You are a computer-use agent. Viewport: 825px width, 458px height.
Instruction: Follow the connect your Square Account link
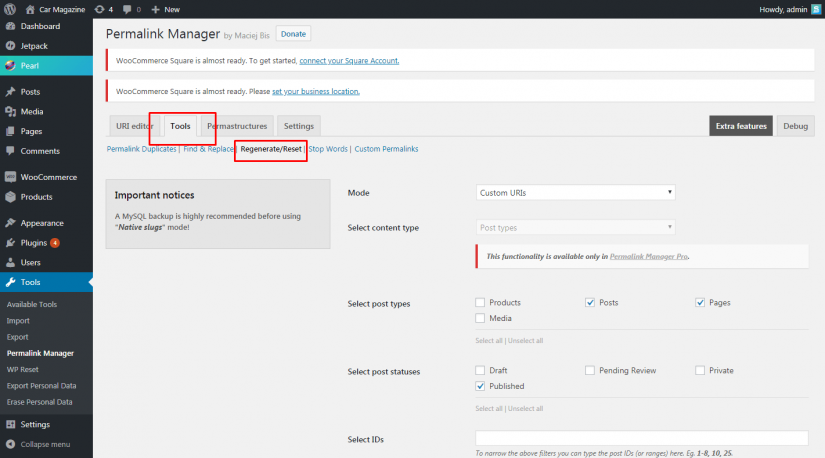click(349, 61)
